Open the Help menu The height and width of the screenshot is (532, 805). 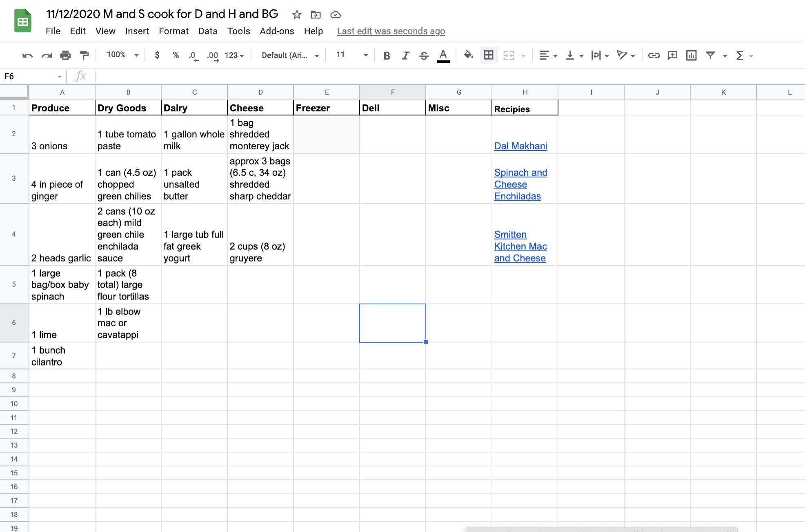(x=314, y=31)
